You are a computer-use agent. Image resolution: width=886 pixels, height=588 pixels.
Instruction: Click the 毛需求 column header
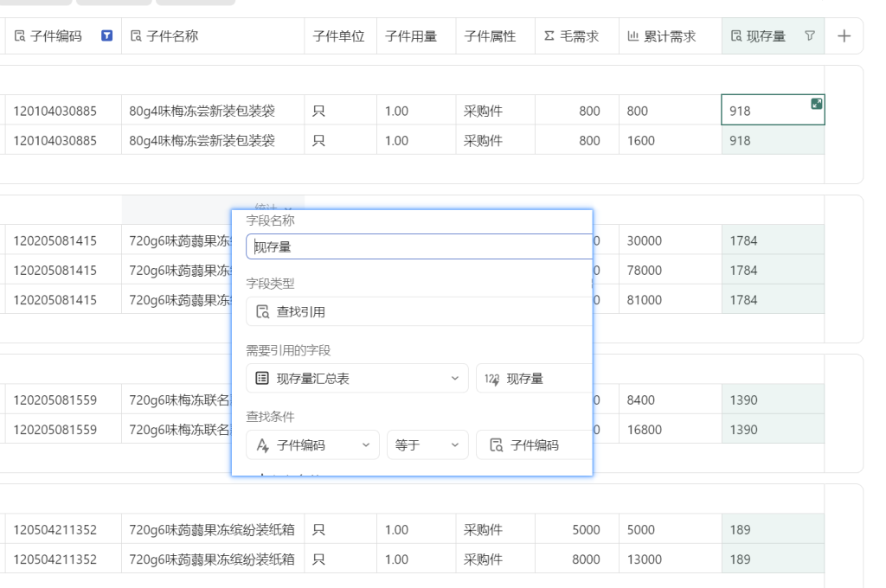(x=577, y=36)
